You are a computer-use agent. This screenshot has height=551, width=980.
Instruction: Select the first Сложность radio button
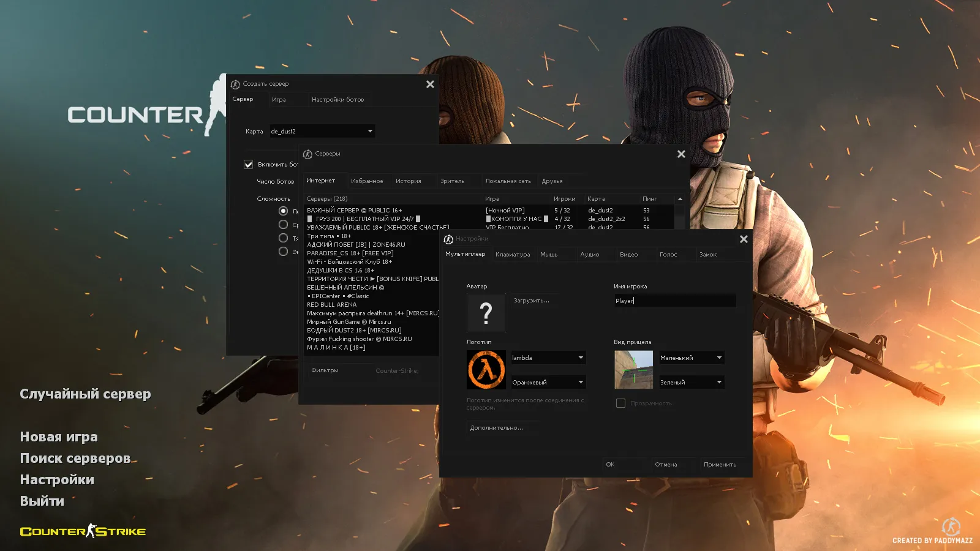(283, 211)
